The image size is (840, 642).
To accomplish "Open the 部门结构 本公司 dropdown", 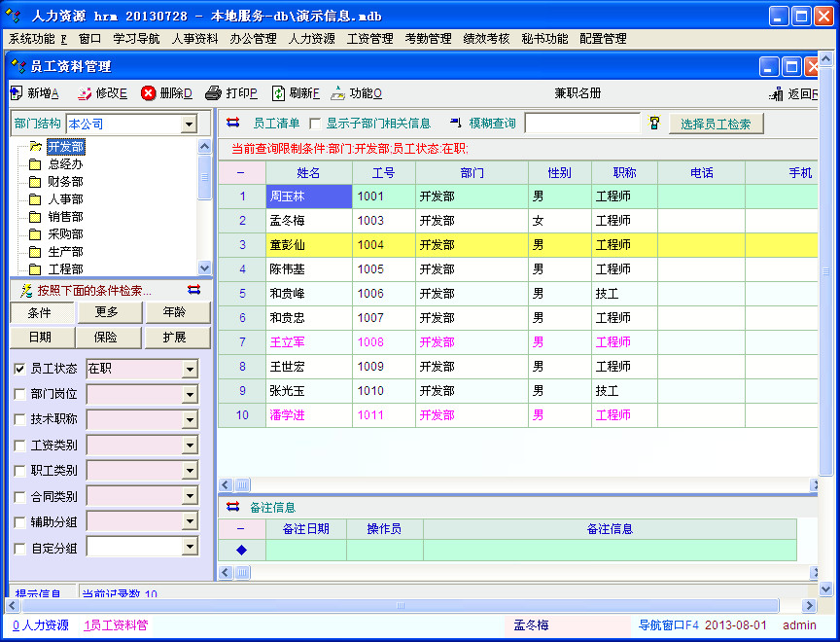I will (x=189, y=125).
